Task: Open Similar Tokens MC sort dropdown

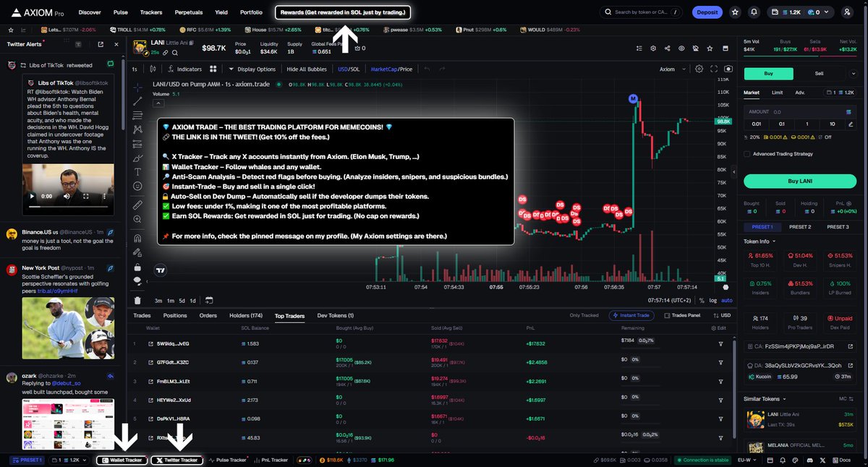Action: tap(846, 398)
